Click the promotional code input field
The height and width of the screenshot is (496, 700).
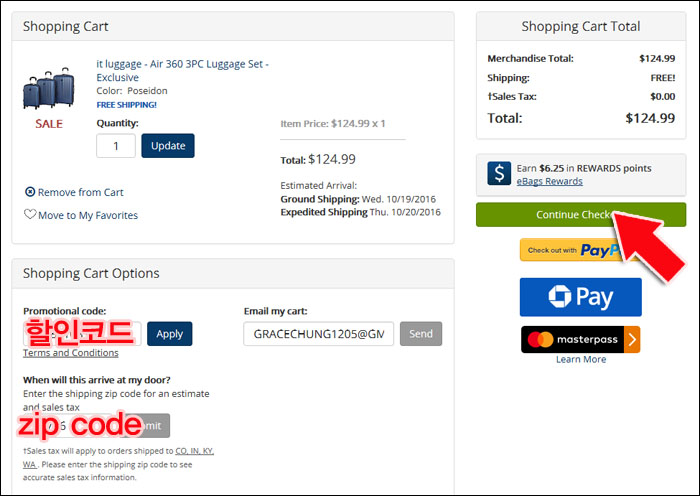[x=82, y=333]
